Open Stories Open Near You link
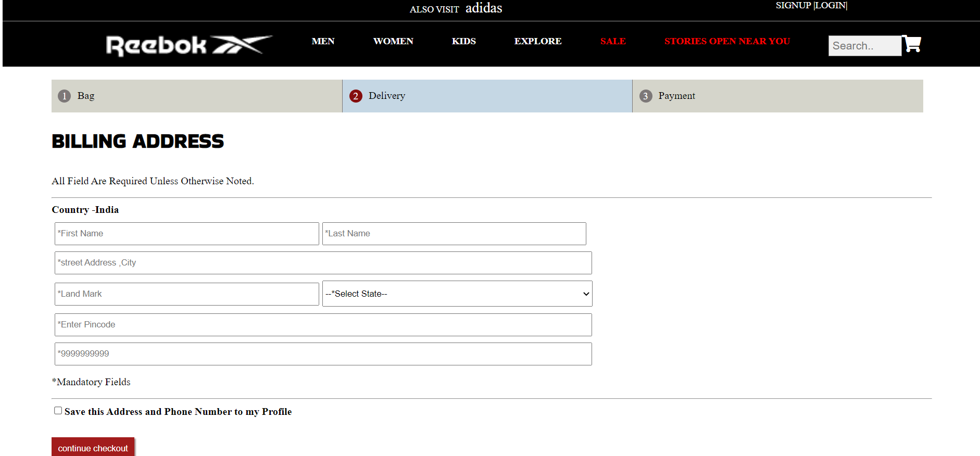Image resolution: width=980 pixels, height=456 pixels. 727,41
